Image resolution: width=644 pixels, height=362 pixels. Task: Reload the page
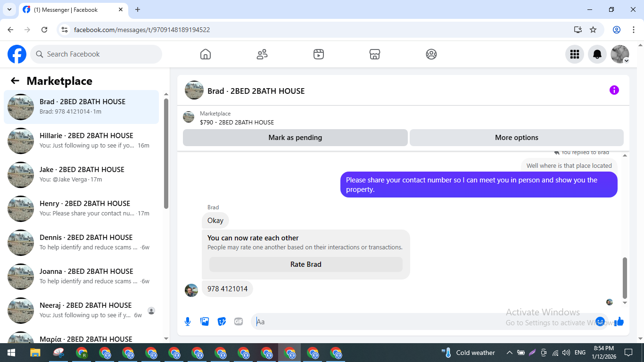[44, 30]
